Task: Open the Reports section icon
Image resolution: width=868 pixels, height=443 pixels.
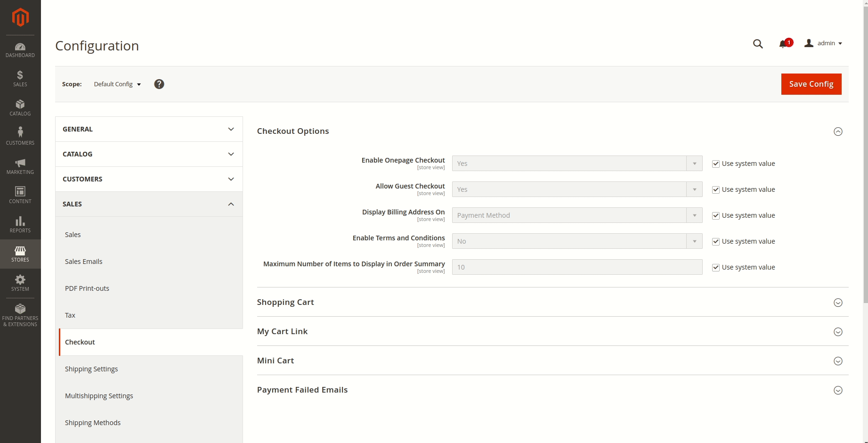Action: click(20, 223)
